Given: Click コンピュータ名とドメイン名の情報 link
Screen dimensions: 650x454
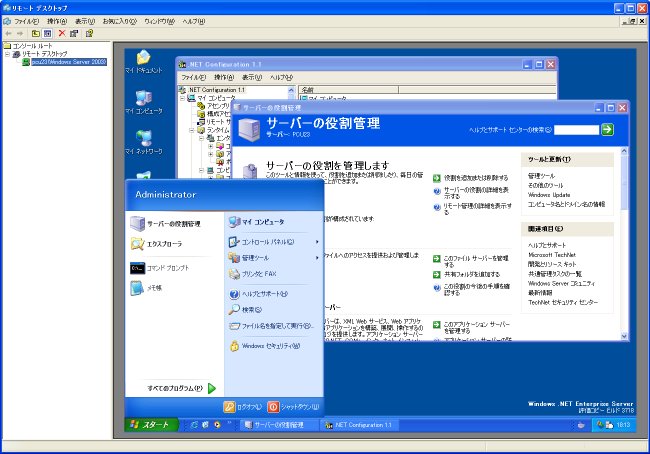Looking at the screenshot, I should [566, 204].
